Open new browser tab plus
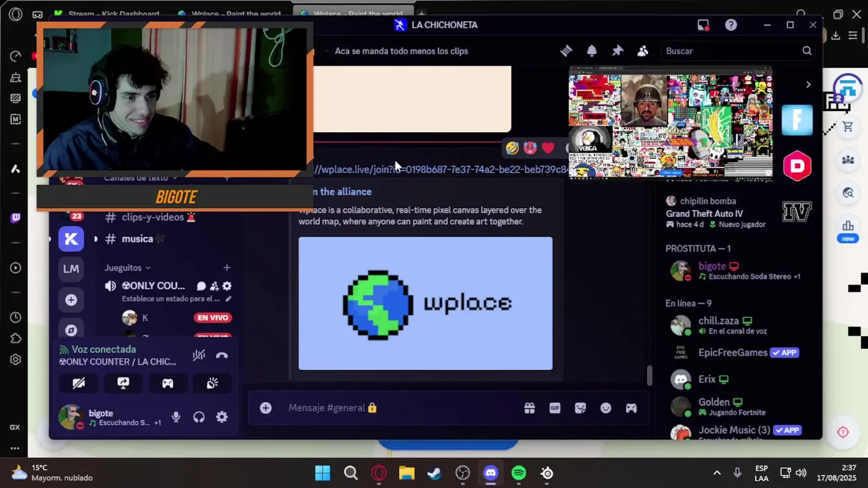868x488 pixels. (422, 14)
